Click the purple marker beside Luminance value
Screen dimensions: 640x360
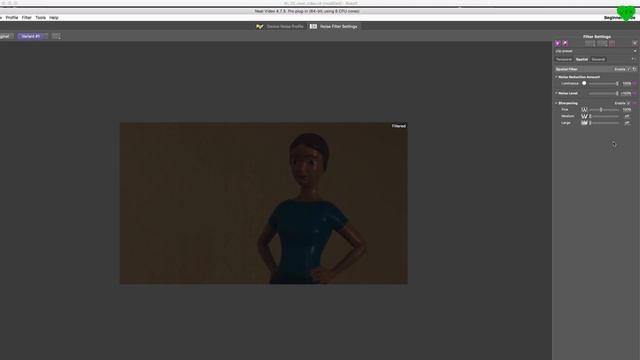point(634,84)
